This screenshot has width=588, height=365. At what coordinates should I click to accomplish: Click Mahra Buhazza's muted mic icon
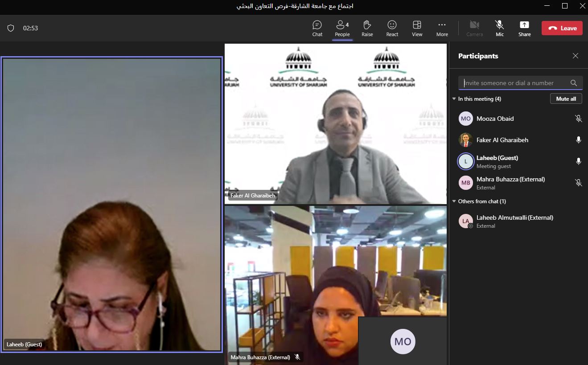(578, 183)
